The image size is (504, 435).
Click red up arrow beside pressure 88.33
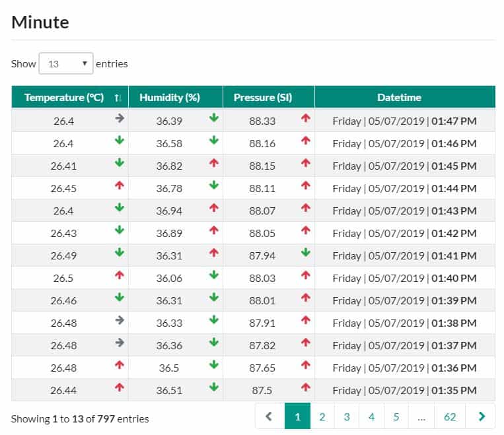[x=306, y=118]
